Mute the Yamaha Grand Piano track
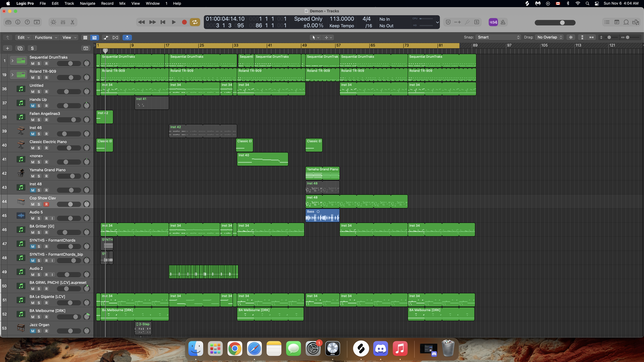The image size is (644, 362). (x=33, y=176)
